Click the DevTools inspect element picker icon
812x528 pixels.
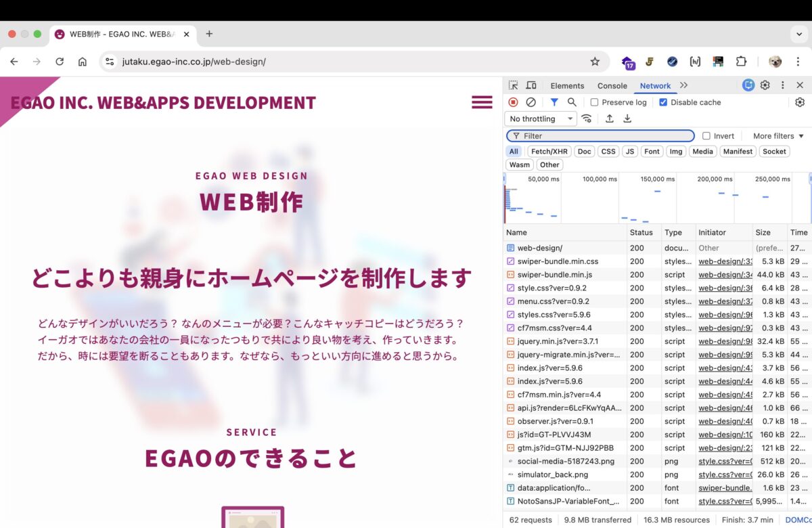coord(514,85)
